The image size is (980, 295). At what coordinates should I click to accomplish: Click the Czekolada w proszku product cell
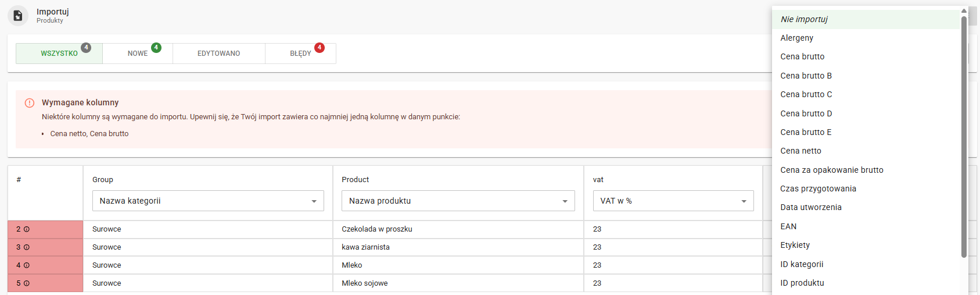coord(376,229)
